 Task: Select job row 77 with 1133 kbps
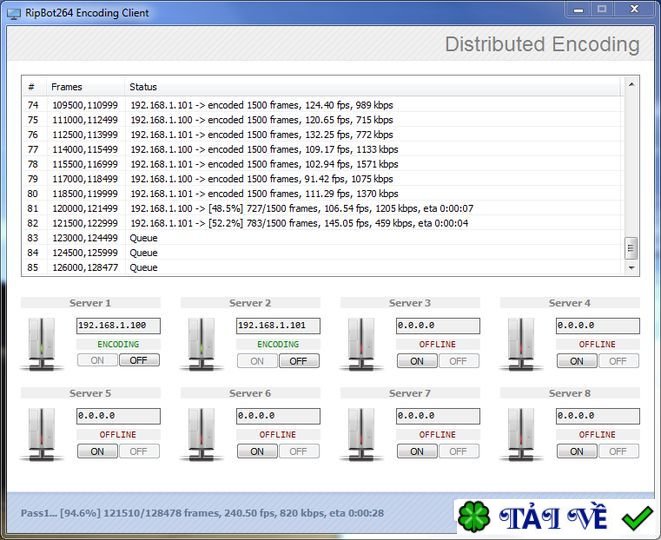point(322,149)
